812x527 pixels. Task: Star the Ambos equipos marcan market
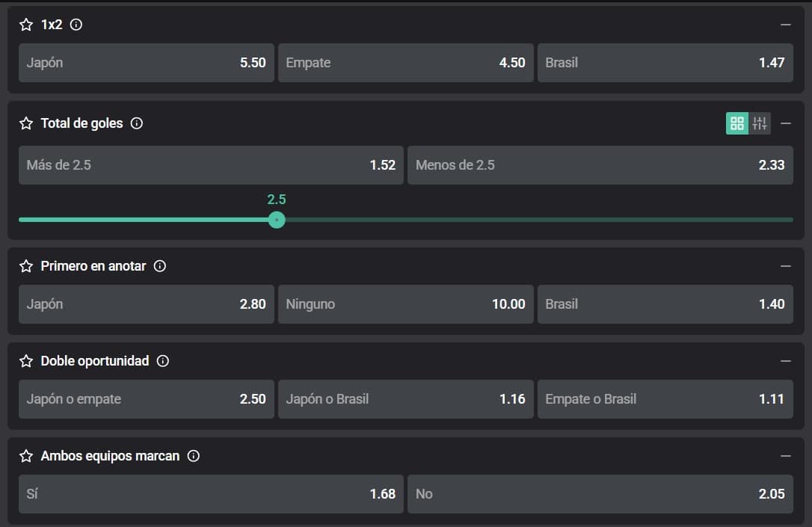tap(26, 456)
